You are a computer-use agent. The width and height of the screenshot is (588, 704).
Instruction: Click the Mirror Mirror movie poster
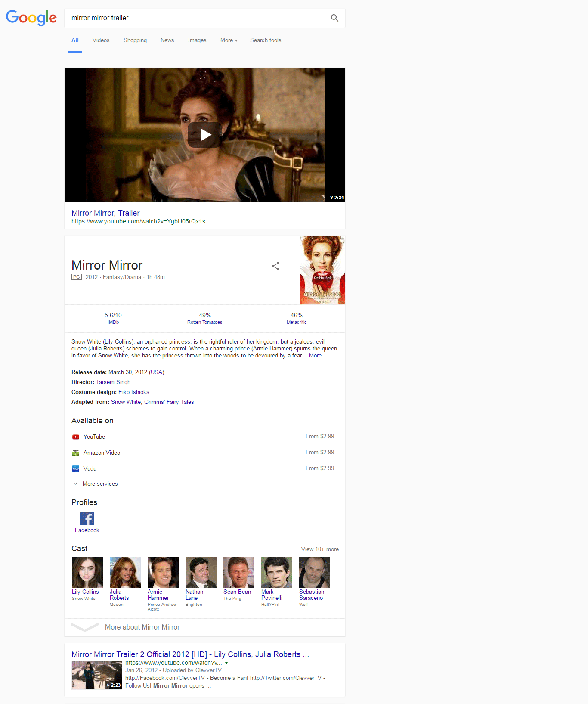coord(322,270)
